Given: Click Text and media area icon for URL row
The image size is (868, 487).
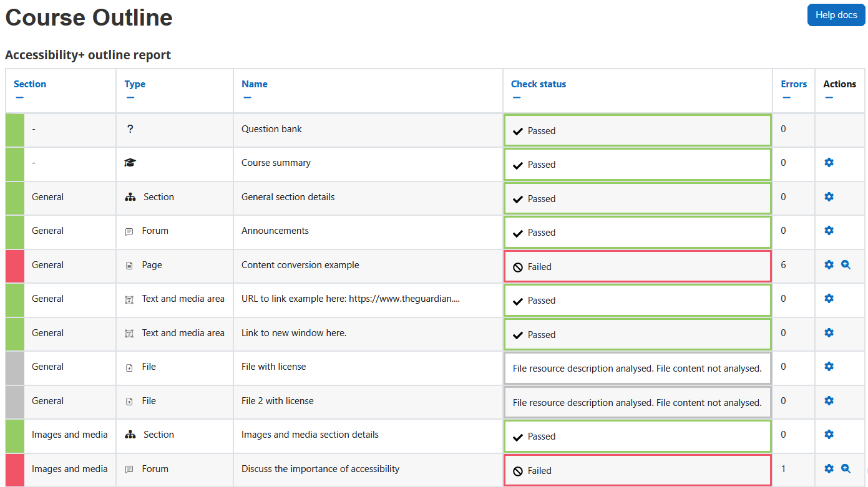Looking at the screenshot, I should click(x=129, y=299).
